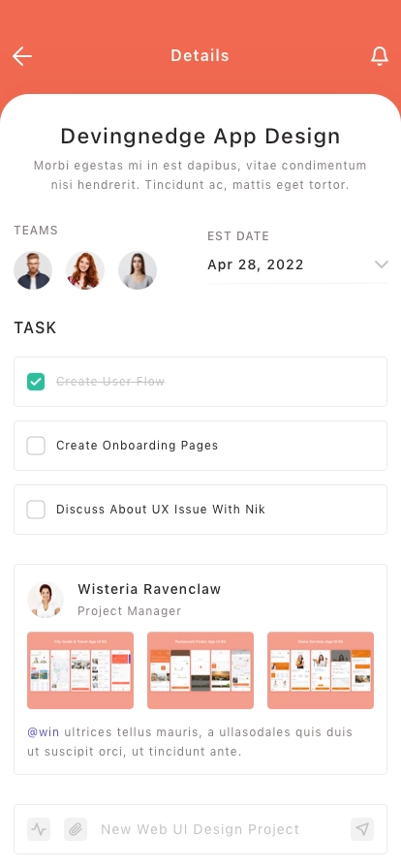The width and height of the screenshot is (401, 868).
Task: Open the red-haired woman's team avatar
Action: (85, 270)
